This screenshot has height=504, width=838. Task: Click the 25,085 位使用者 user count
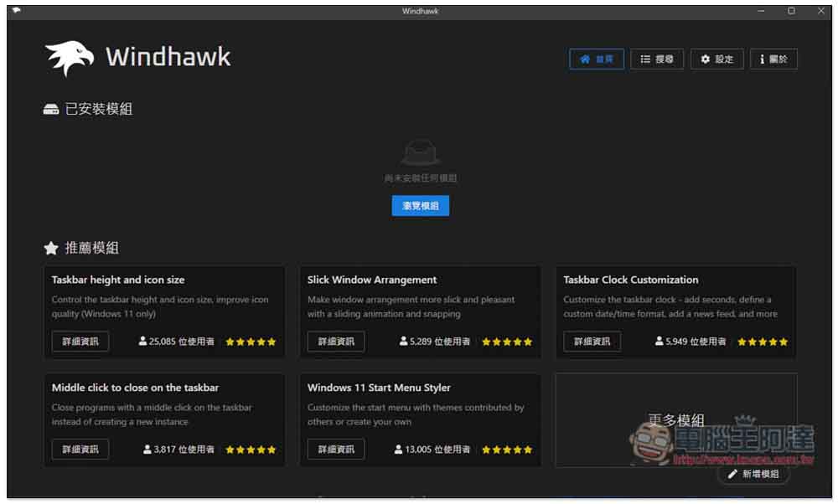pos(176,342)
